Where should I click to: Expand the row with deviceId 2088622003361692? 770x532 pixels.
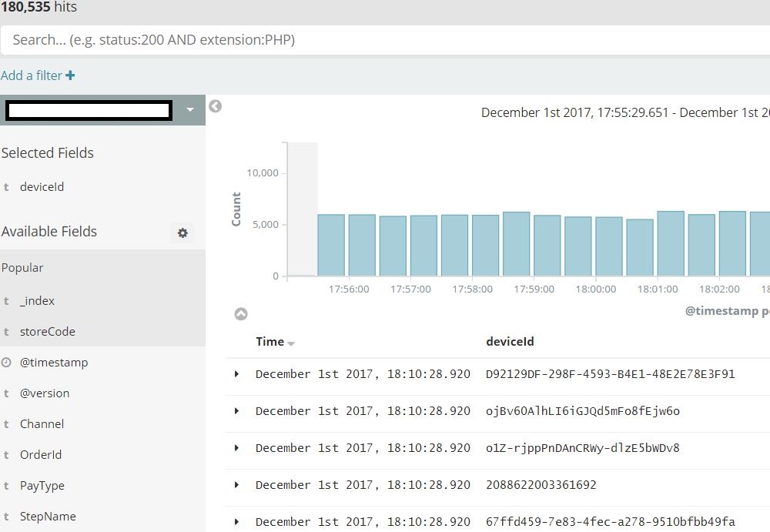236,485
